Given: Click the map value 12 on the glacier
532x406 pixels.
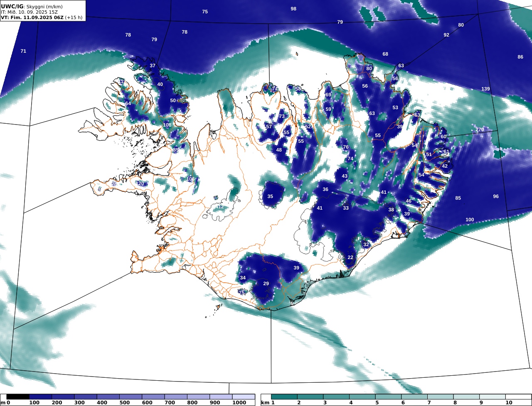Looking at the screenshot, I should (220, 207).
